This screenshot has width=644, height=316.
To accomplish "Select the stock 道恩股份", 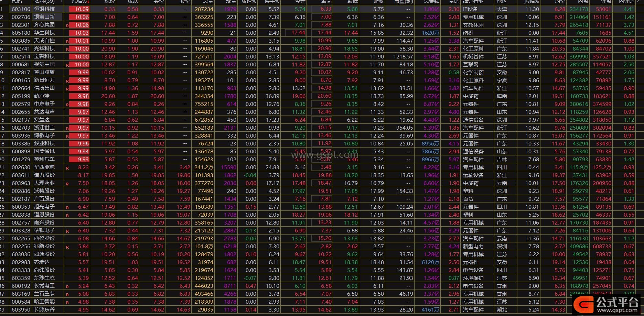I will point(44,215).
